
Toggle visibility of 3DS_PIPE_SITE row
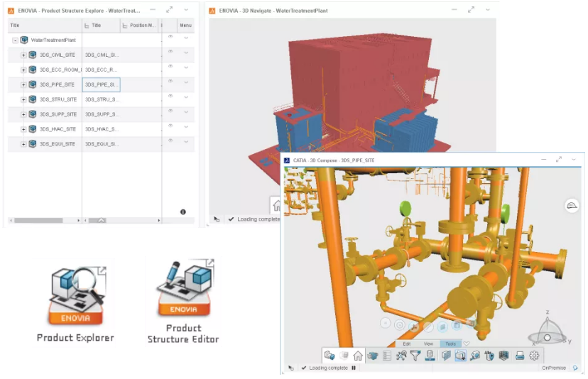[170, 81]
